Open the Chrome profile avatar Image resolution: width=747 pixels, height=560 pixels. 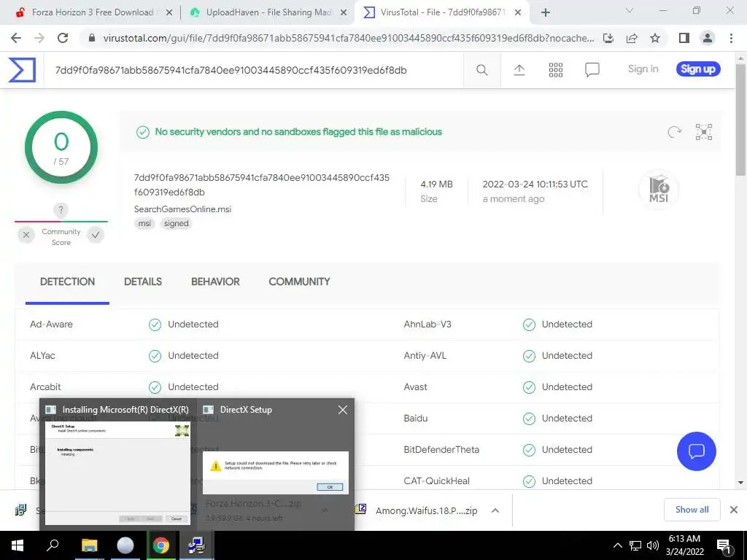pyautogui.click(x=708, y=38)
